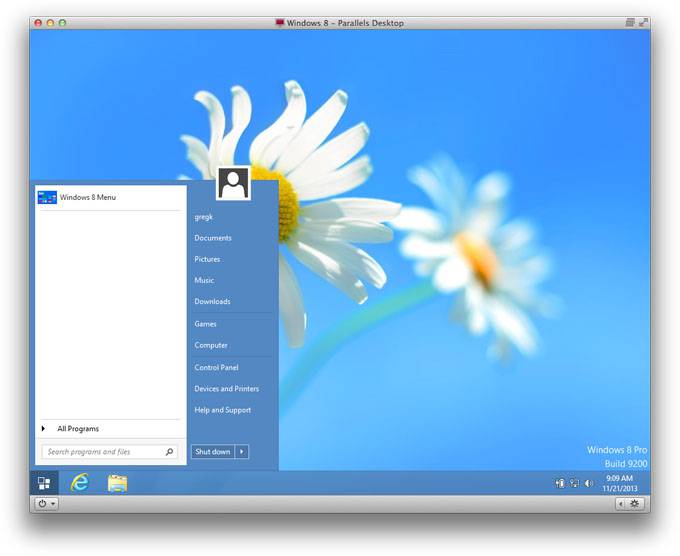
Task: Open Games from the start menu
Action: point(205,324)
